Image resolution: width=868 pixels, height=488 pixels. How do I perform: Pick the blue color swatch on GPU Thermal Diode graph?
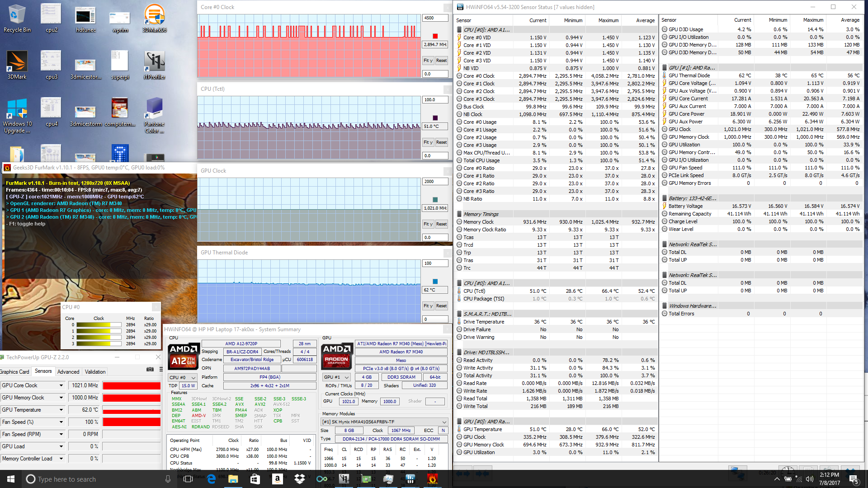[x=435, y=282]
